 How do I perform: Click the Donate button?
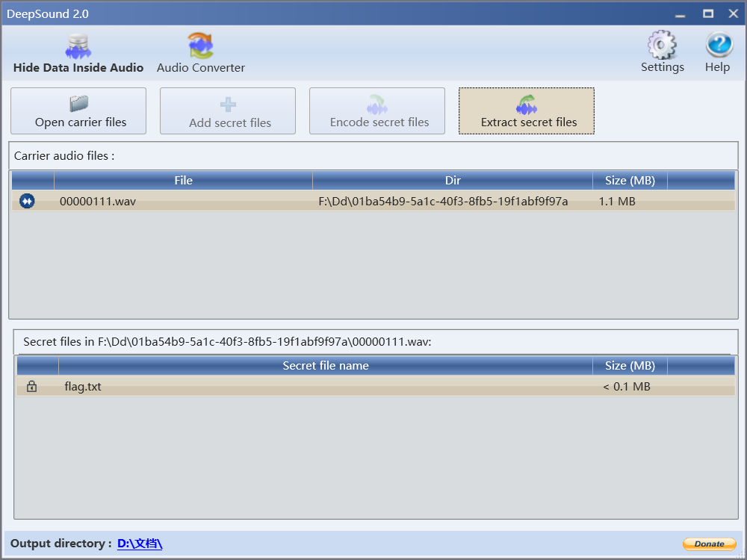710,544
